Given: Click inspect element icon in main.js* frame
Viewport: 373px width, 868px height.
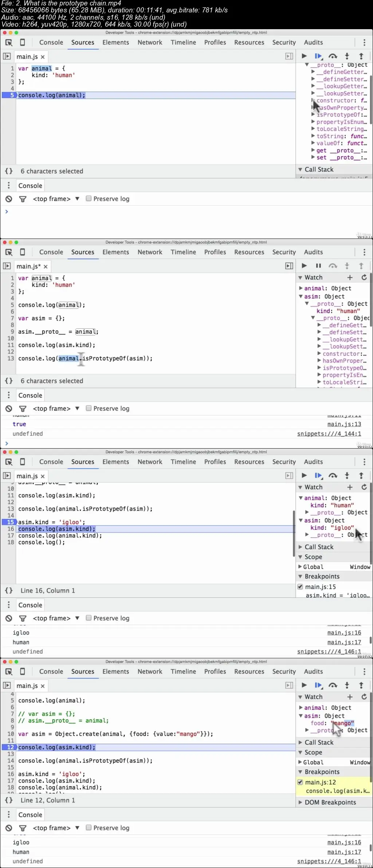Looking at the screenshot, I should click(9, 252).
